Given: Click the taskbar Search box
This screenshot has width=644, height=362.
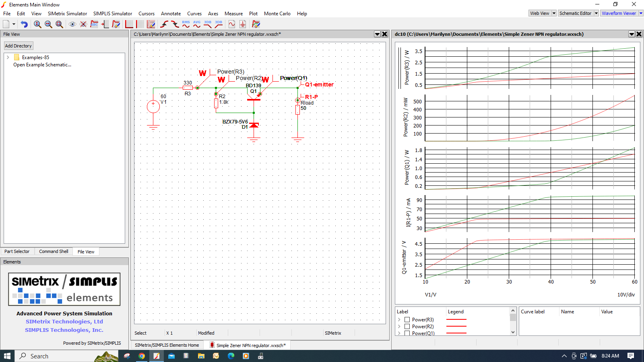Looking at the screenshot, I should coord(66,356).
